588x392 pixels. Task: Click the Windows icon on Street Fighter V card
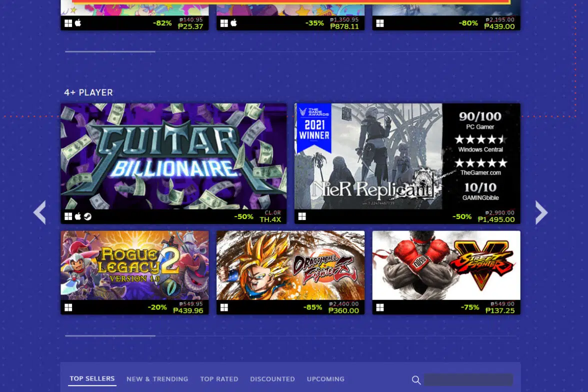pyautogui.click(x=380, y=307)
